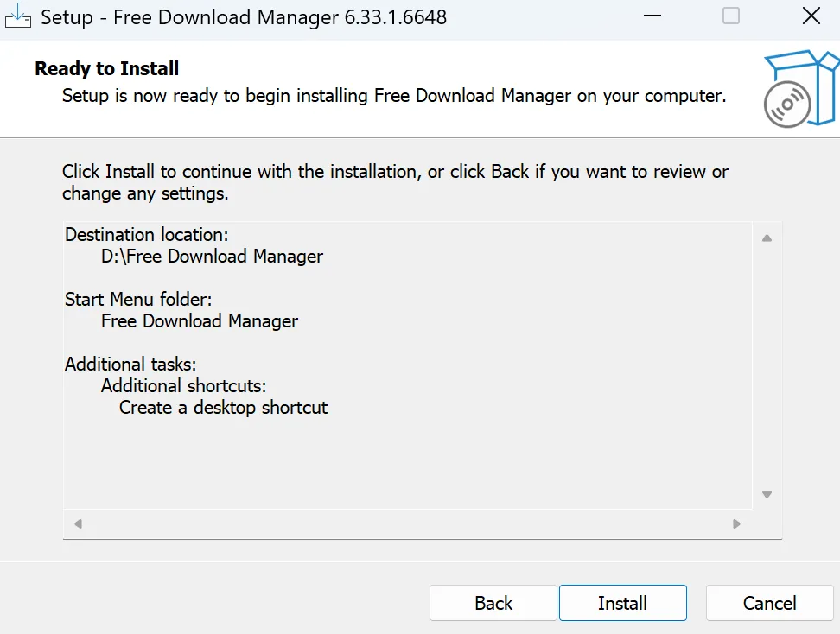Cancel the installation
The height and width of the screenshot is (634, 840).
[769, 603]
